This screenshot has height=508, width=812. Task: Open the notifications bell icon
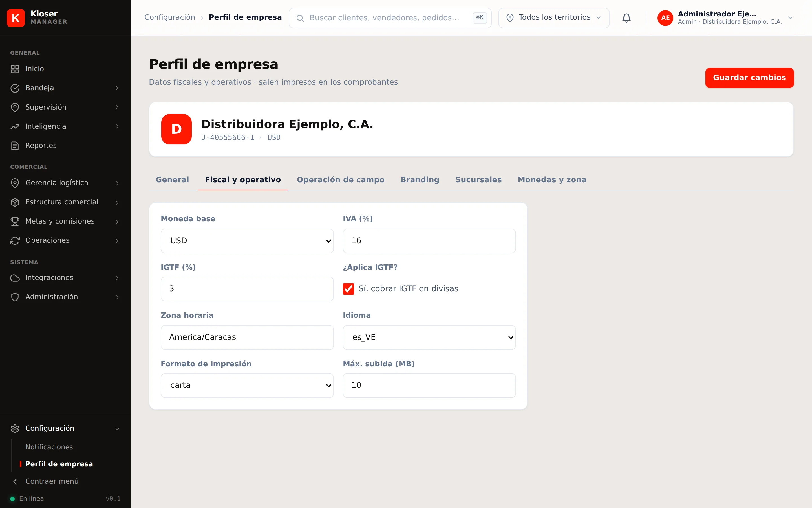pyautogui.click(x=626, y=18)
